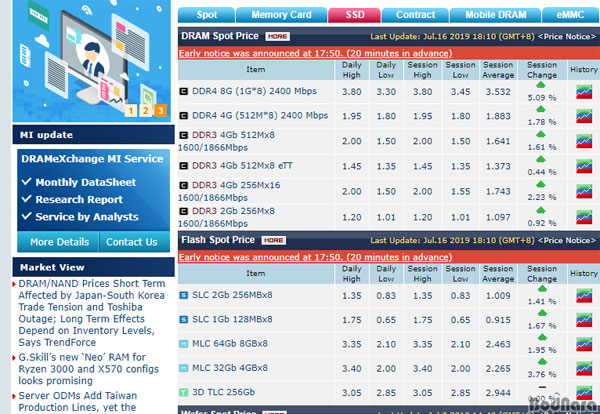Click the C badge icon beside DDR4 8G

[184, 91]
